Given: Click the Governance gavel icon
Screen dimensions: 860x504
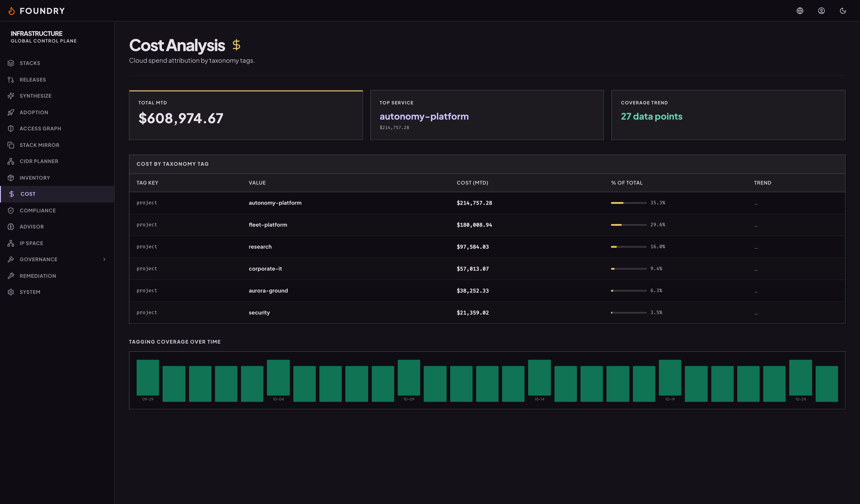Looking at the screenshot, I should pyautogui.click(x=11, y=259).
